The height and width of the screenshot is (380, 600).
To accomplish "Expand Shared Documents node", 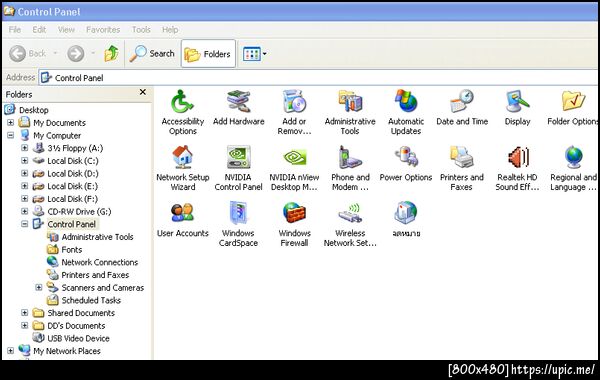I will pos(24,313).
